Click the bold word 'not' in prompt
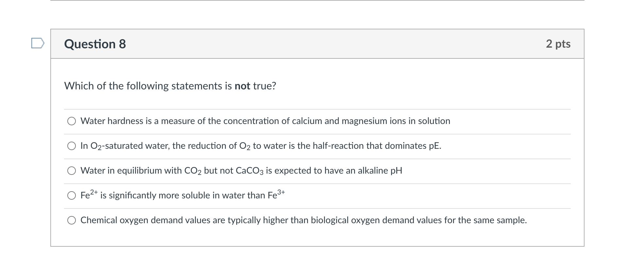Image resolution: width=644 pixels, height=263 pixels. pyautogui.click(x=242, y=86)
